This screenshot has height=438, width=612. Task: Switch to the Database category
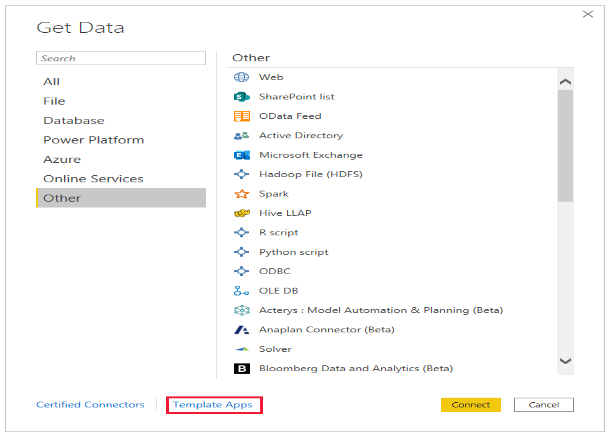click(x=73, y=121)
